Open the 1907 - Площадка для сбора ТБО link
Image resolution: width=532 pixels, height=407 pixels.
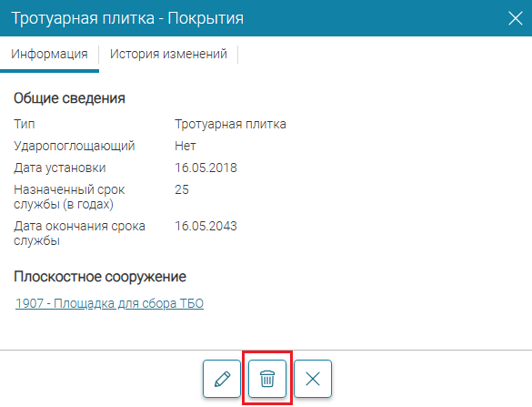point(109,303)
